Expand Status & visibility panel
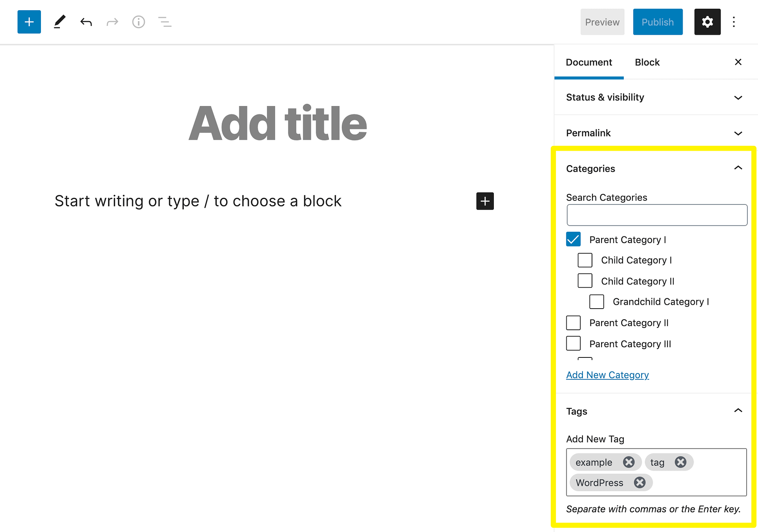Image resolution: width=758 pixels, height=532 pixels. click(x=656, y=97)
